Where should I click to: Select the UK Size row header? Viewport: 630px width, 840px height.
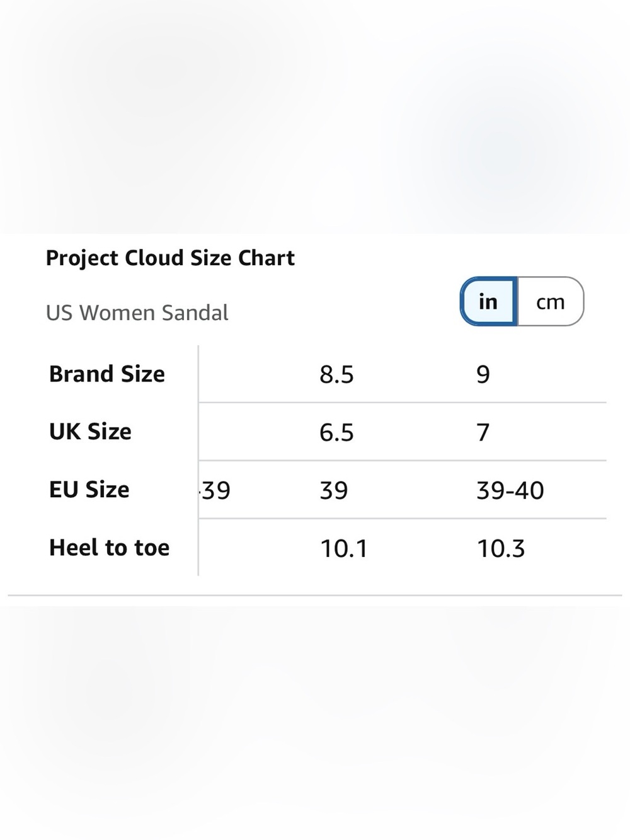(x=90, y=432)
